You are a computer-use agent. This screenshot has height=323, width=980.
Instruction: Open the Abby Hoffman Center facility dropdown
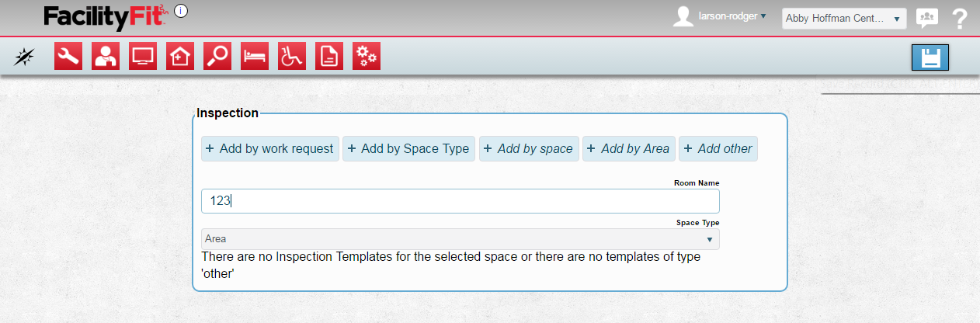click(x=844, y=18)
